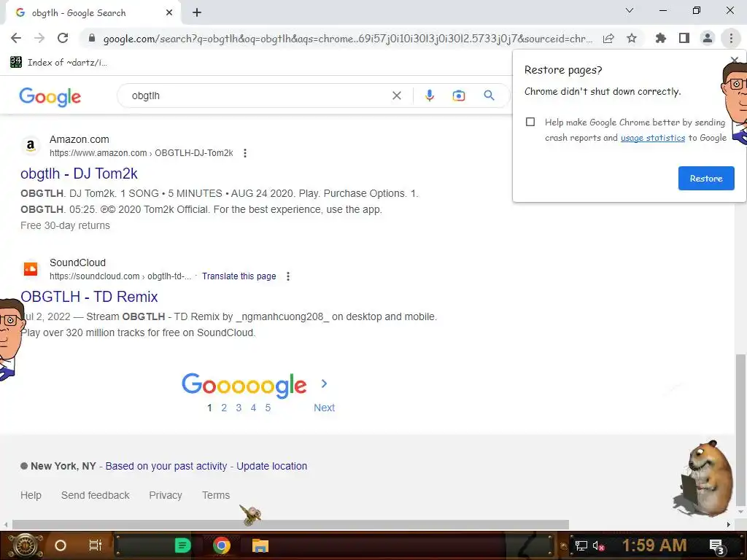
Task: Open Task View on taskbar
Action: tap(96, 545)
